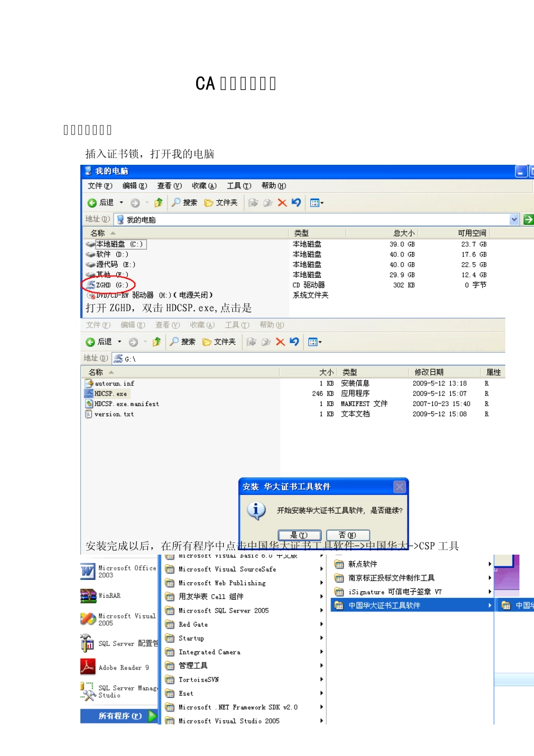Click Forward arrow in My Computer toolbar
This screenshot has height=756, width=534.
(x=135, y=203)
